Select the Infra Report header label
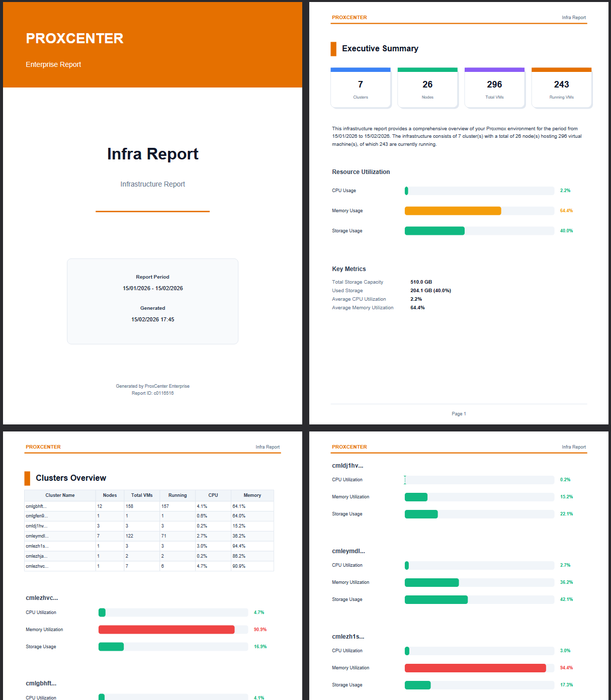 pos(573,17)
